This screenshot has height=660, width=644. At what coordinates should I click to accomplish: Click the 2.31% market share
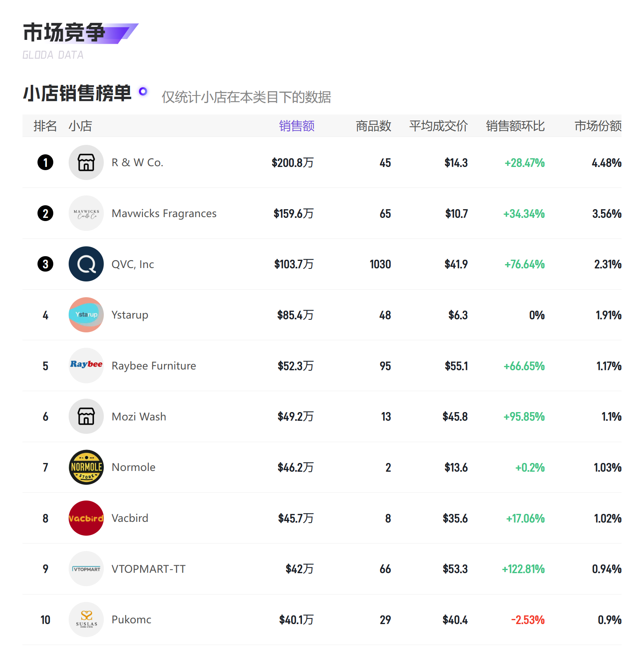[x=608, y=264]
